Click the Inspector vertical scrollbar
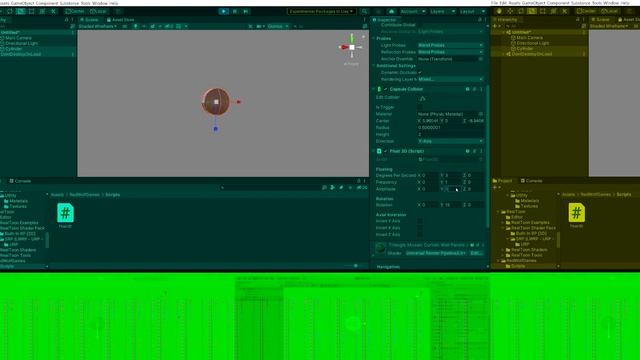 [x=488, y=155]
